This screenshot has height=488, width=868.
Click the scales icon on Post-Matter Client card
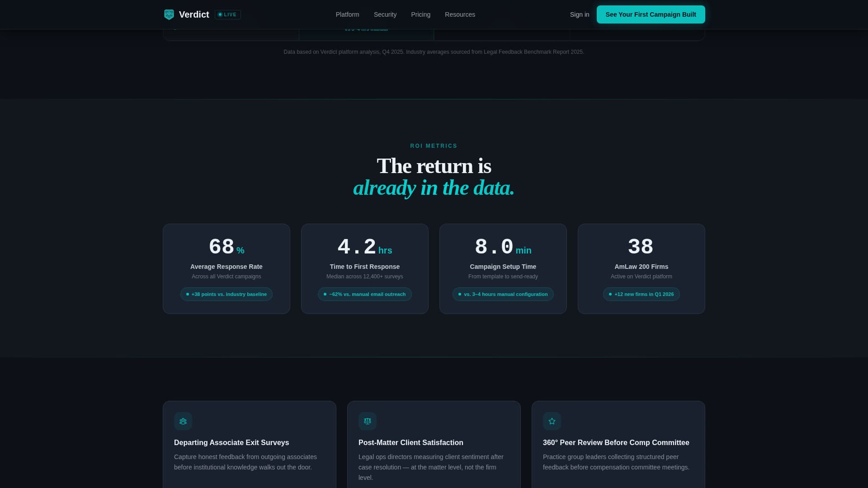(x=368, y=421)
